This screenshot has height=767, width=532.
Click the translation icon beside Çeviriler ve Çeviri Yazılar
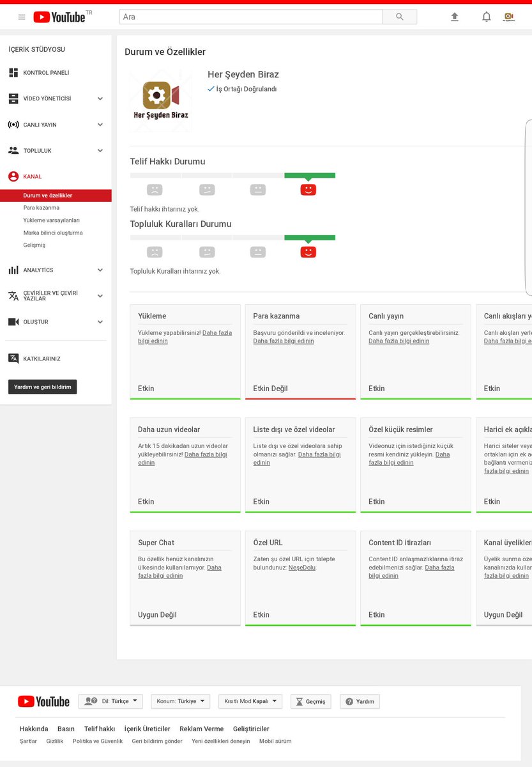[13, 296]
